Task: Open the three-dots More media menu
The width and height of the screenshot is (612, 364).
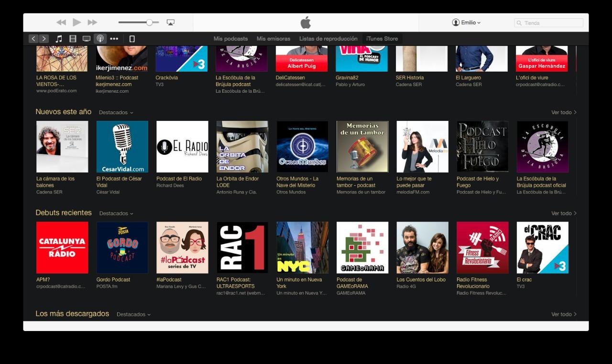Action: (114, 39)
